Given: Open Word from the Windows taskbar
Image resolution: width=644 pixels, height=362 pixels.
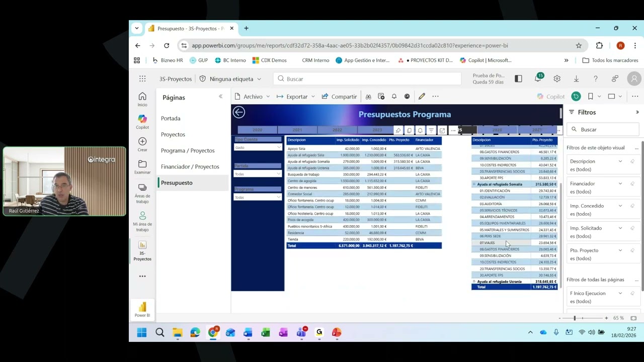Looking at the screenshot, I should click(x=248, y=332).
